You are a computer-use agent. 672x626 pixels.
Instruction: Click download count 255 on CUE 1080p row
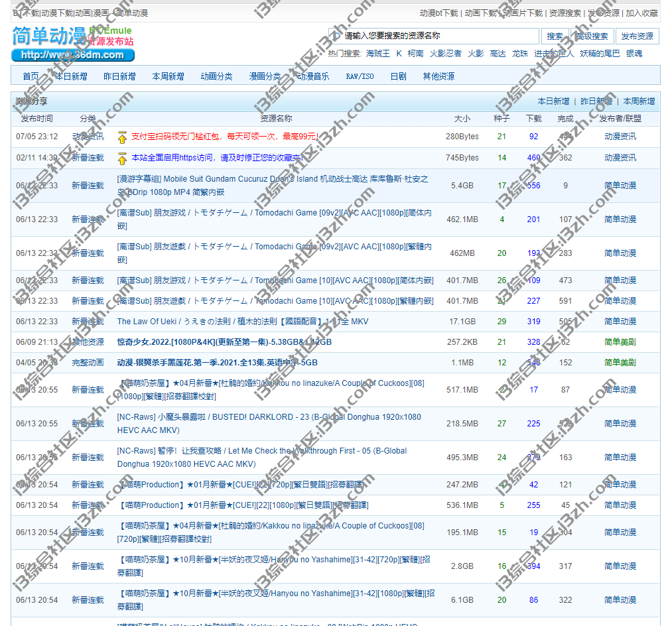(533, 505)
